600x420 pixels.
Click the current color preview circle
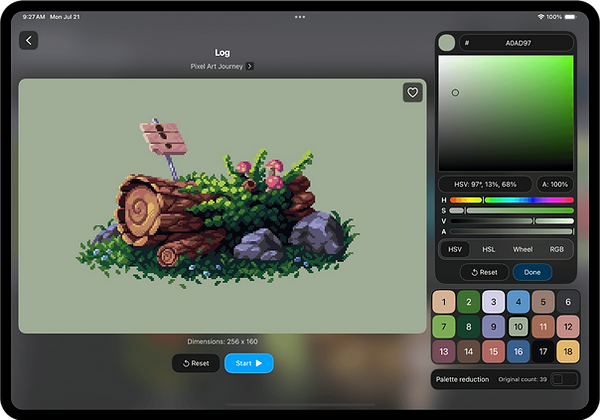click(x=447, y=43)
